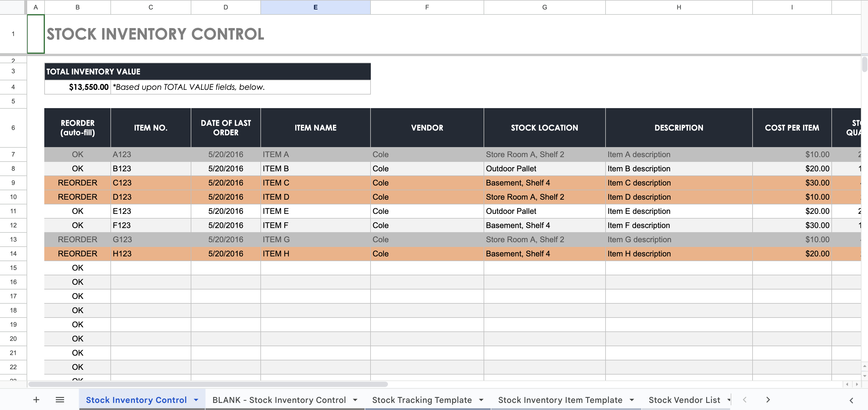Select column E header

315,7
